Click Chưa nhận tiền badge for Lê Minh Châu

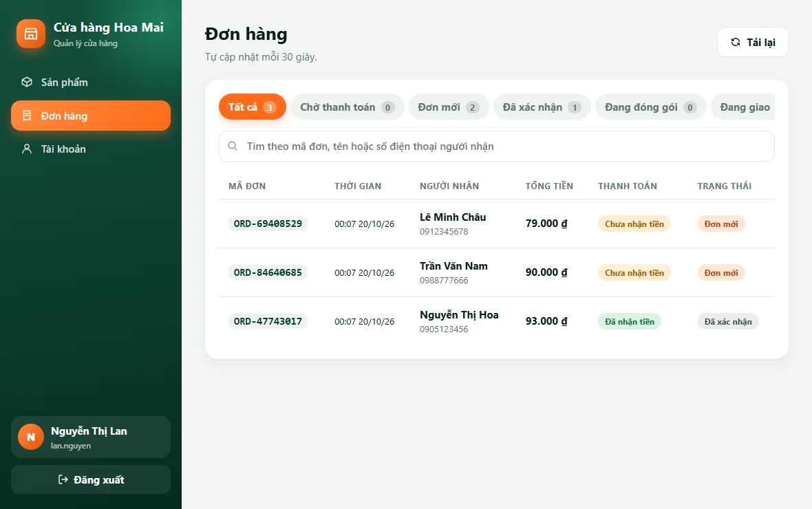pyautogui.click(x=634, y=224)
